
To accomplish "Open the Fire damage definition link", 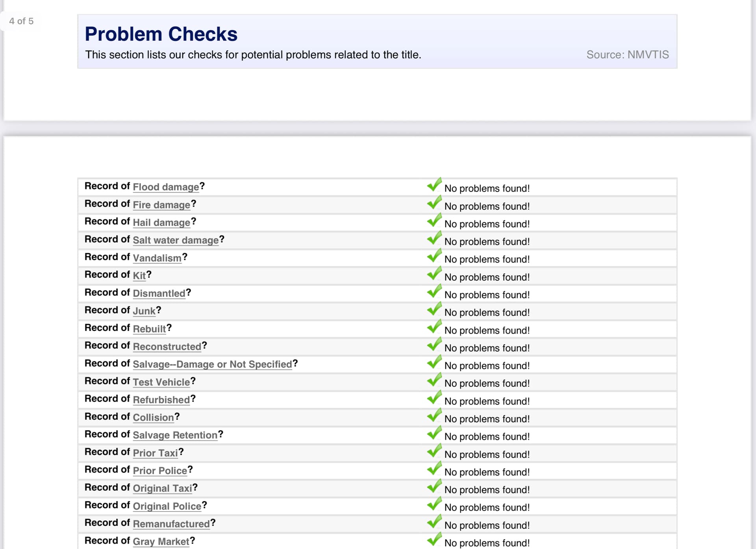I will (161, 205).
